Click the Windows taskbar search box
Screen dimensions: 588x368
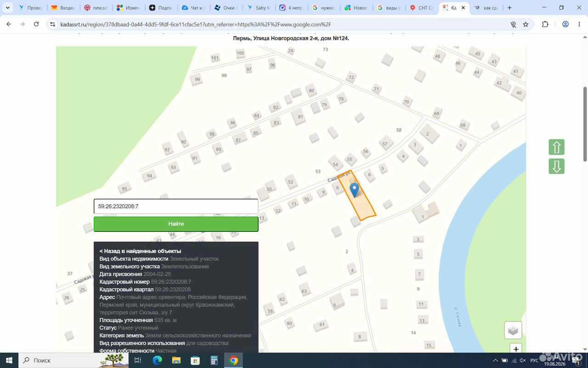[73, 360]
